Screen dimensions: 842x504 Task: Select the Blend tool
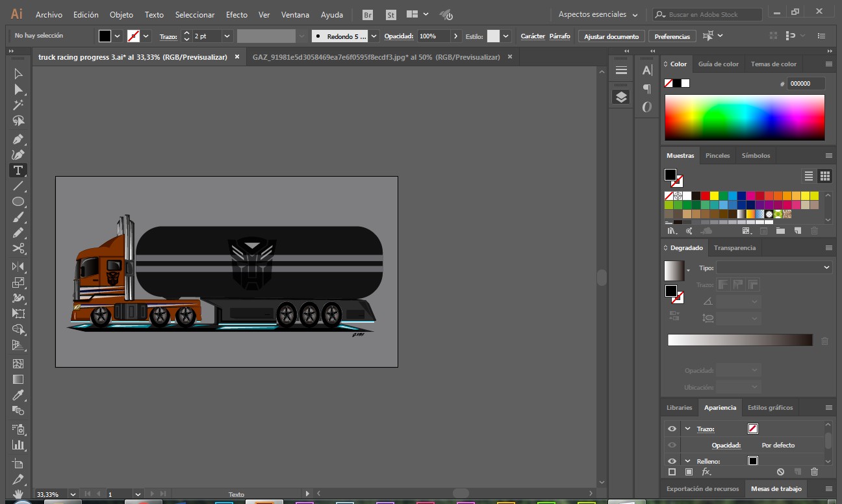pyautogui.click(x=18, y=410)
